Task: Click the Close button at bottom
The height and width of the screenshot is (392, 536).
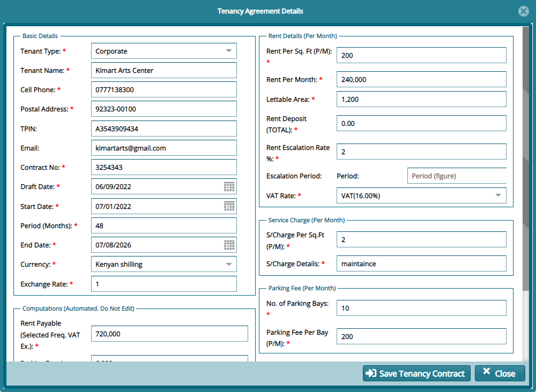Action: (x=500, y=373)
